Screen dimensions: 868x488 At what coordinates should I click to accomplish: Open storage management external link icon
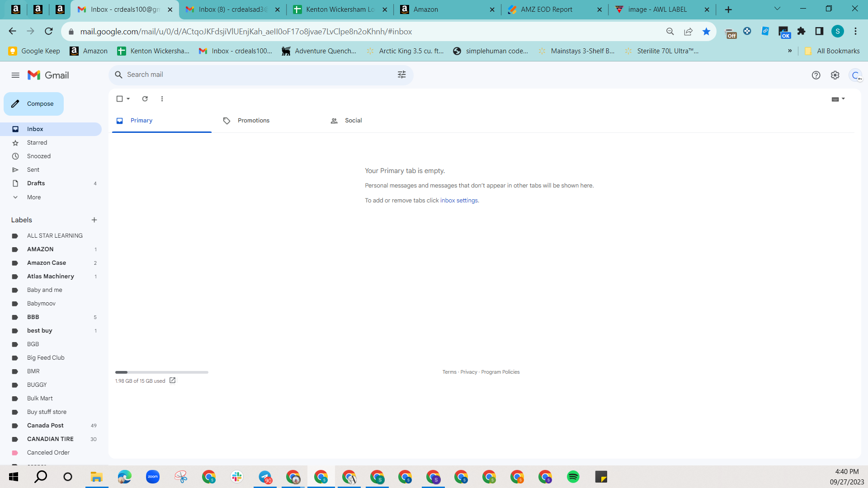pos(172,380)
